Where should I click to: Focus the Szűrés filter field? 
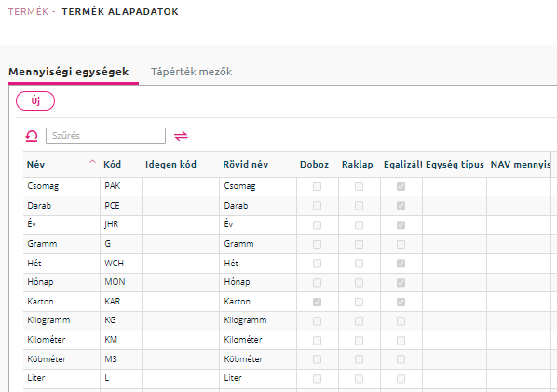(x=105, y=136)
